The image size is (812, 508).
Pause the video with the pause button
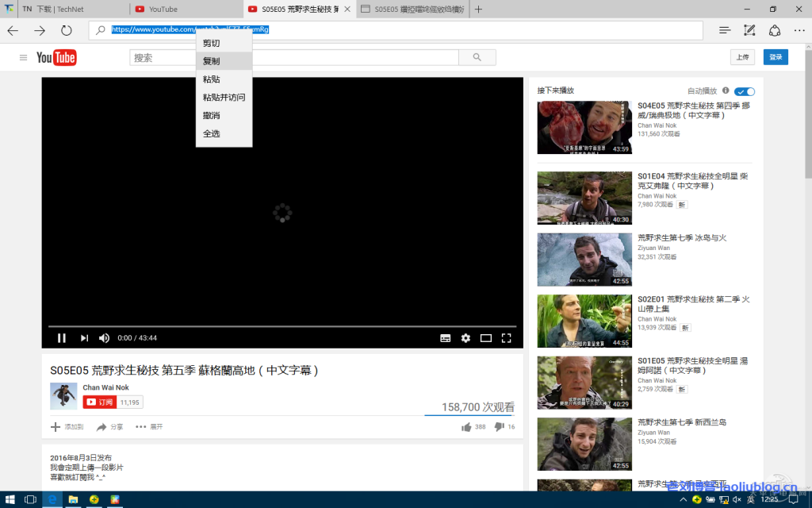click(62, 338)
